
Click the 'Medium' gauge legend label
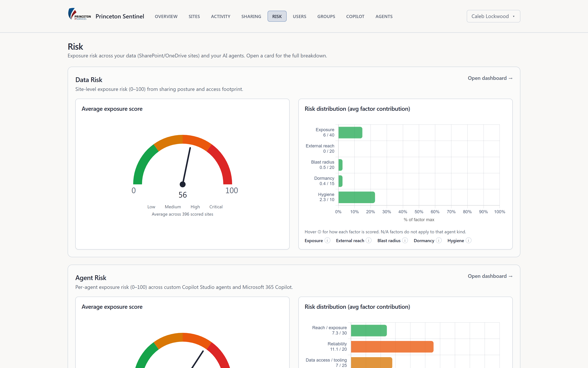(173, 207)
